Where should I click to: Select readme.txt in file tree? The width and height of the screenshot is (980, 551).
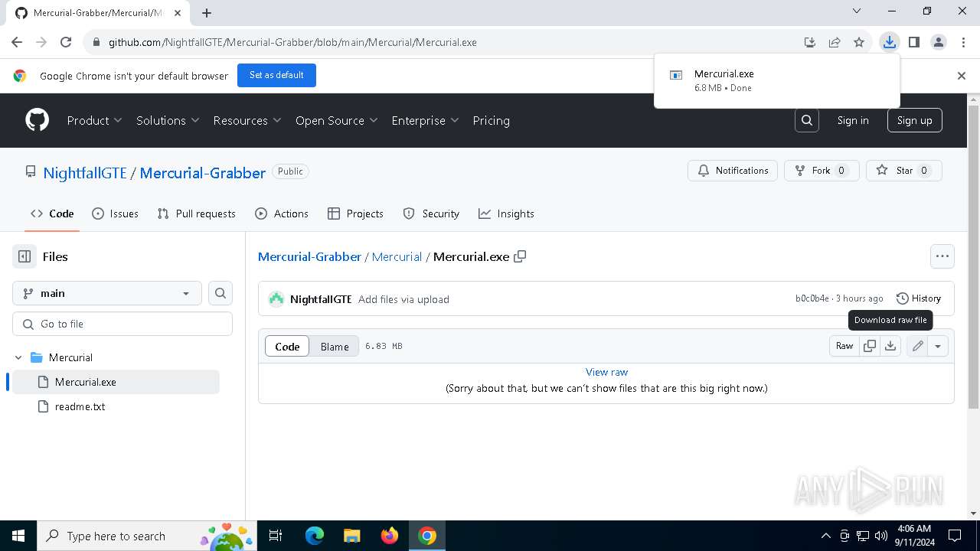click(x=116, y=406)
